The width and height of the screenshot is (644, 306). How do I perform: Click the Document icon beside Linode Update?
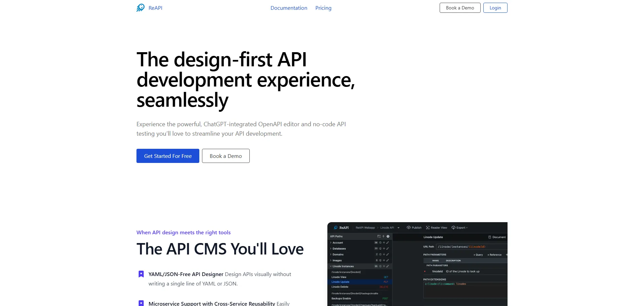[x=490, y=237]
